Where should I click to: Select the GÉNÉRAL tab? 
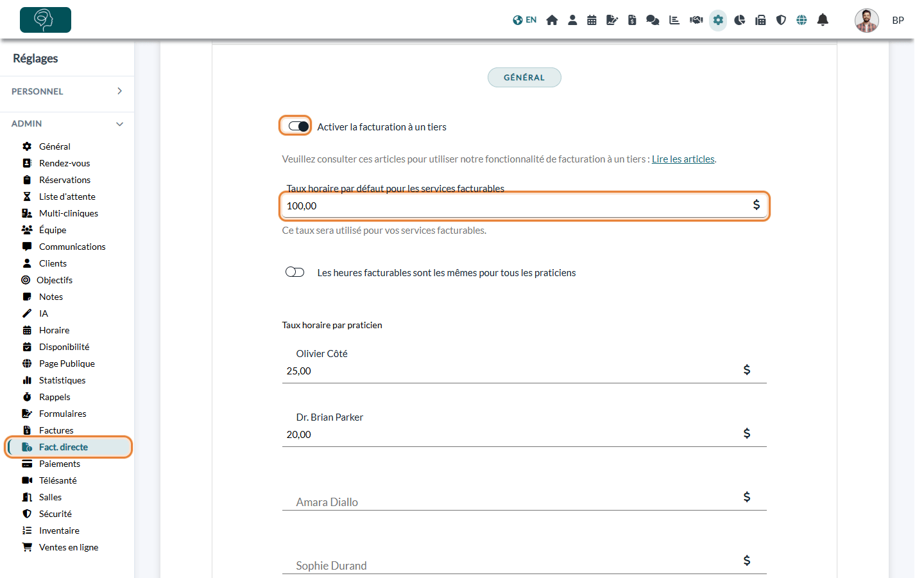524,77
